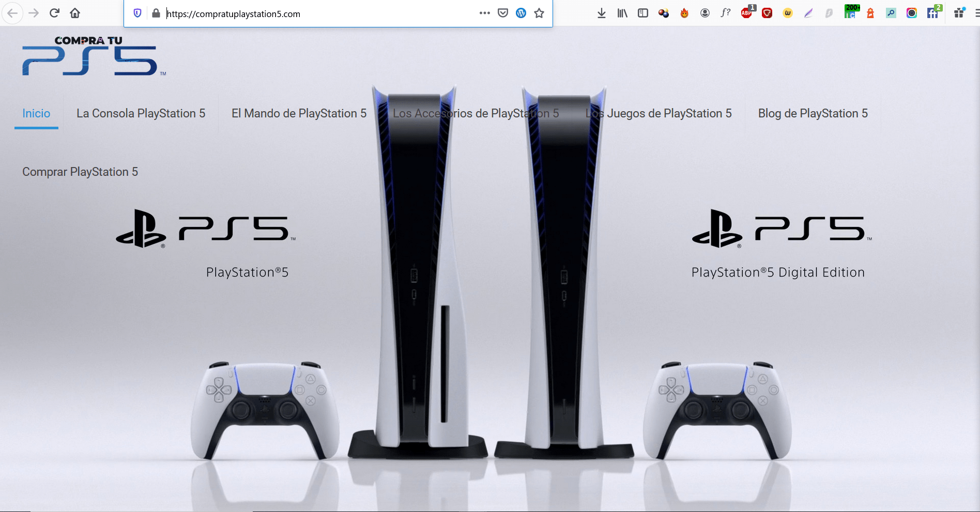Image resolution: width=980 pixels, height=512 pixels.
Task: Reload the current page
Action: tap(54, 13)
